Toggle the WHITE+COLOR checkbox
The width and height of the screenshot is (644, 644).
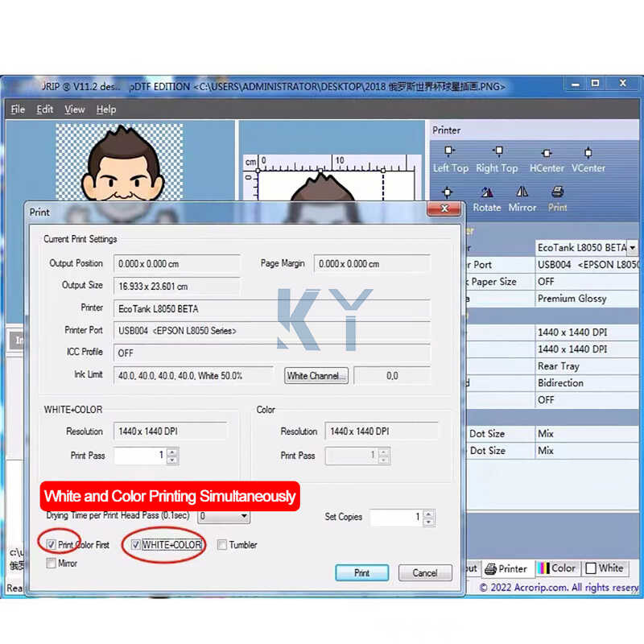[x=136, y=545]
